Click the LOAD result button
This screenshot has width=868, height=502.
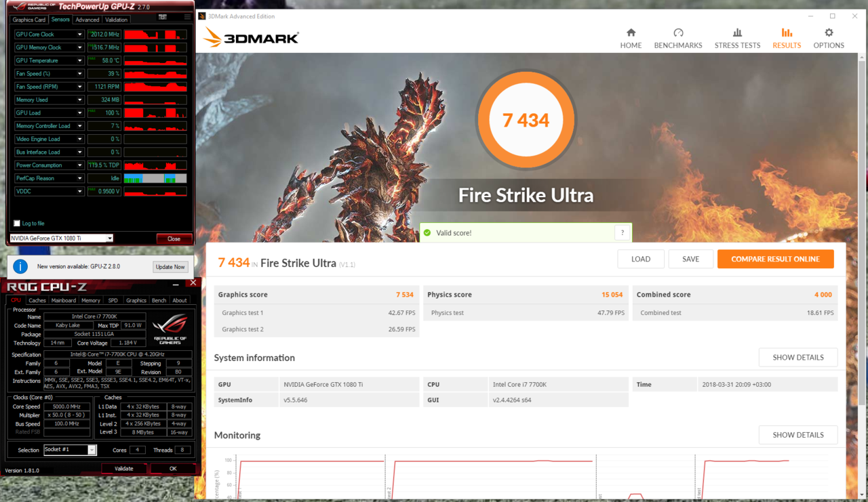[641, 259]
